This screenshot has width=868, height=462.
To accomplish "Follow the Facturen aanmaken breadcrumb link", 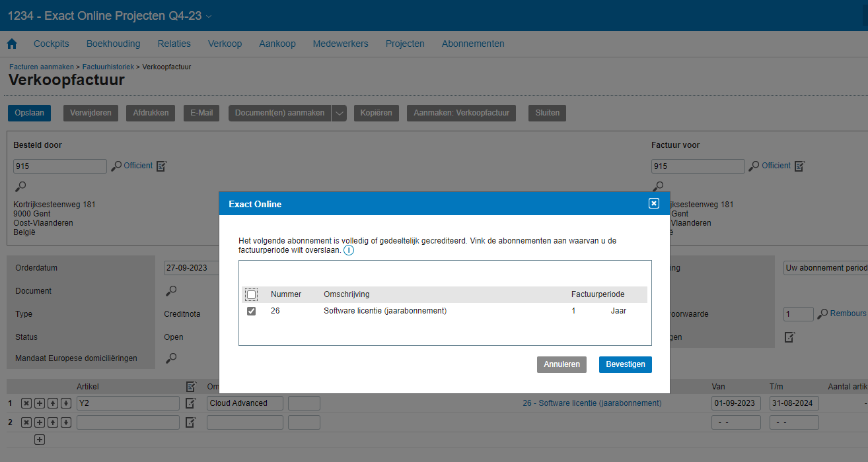I will [42, 67].
